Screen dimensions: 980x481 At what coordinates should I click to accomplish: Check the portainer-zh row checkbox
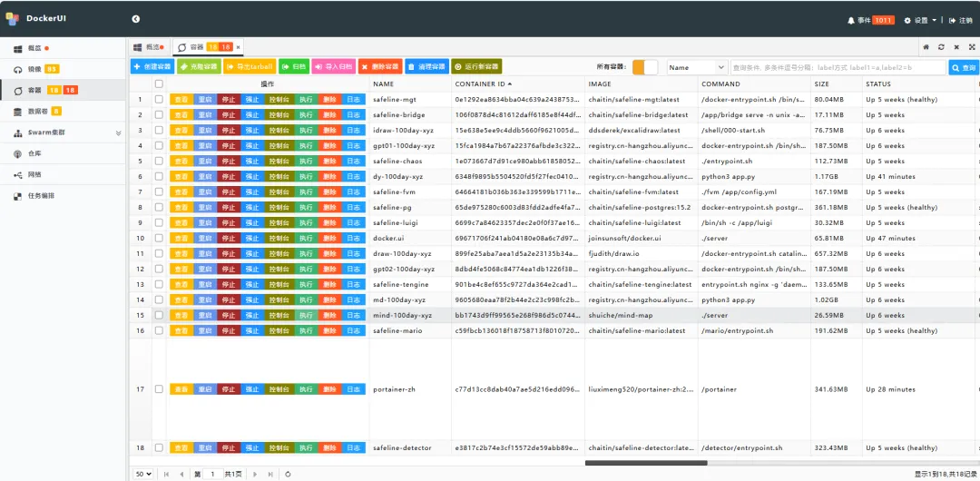[x=159, y=389]
